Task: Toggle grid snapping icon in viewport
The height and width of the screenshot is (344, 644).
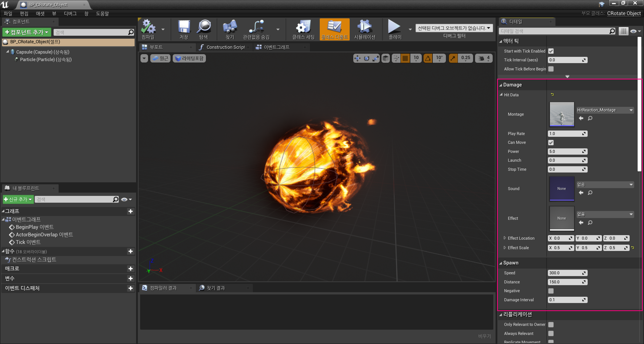Action: pyautogui.click(x=405, y=58)
